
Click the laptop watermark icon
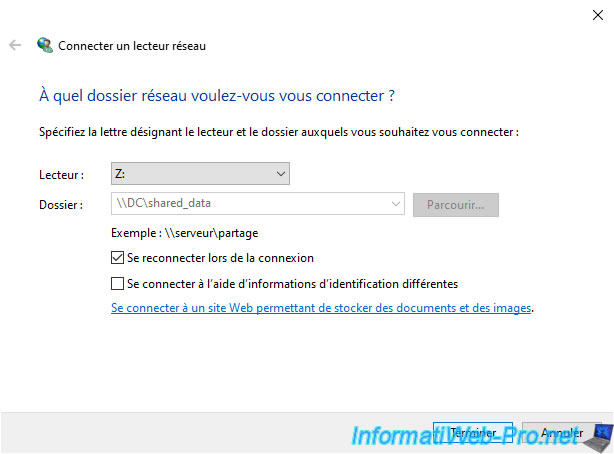point(598,438)
